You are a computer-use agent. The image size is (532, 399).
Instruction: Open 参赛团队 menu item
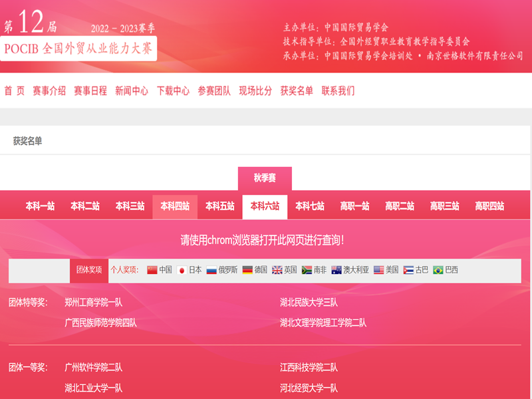coord(214,91)
